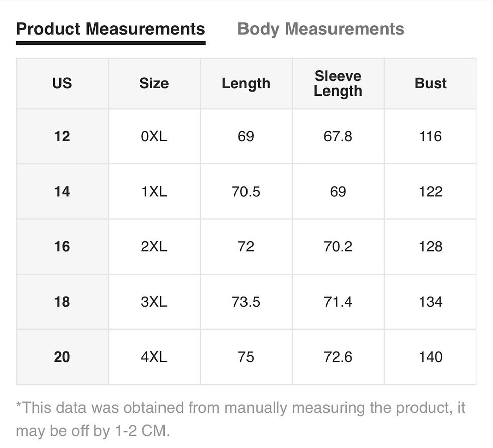Click the Sleeve Length column header
Screen dimensions: 493x448
[338, 83]
